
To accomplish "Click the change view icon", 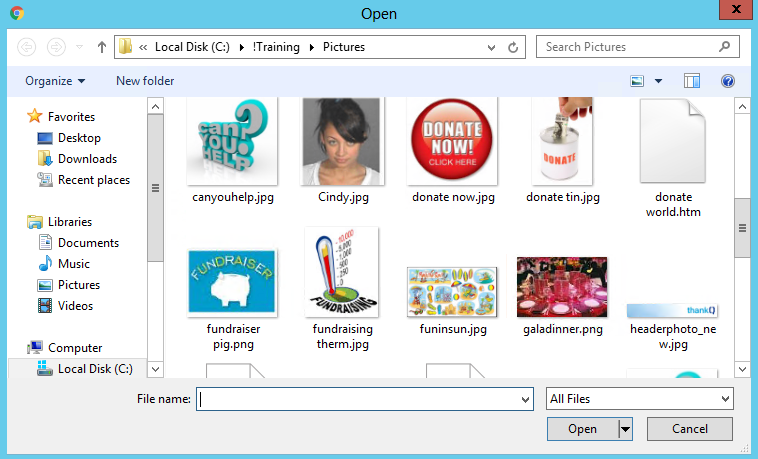I will 637,81.
